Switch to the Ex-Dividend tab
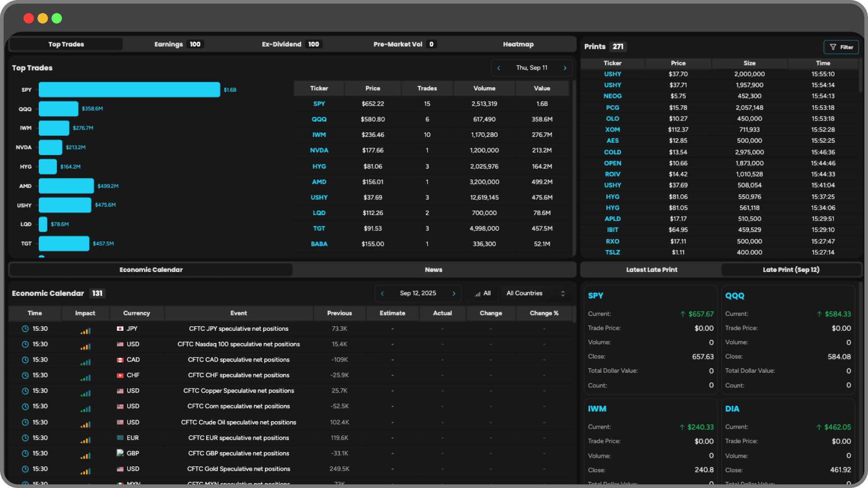 point(291,44)
